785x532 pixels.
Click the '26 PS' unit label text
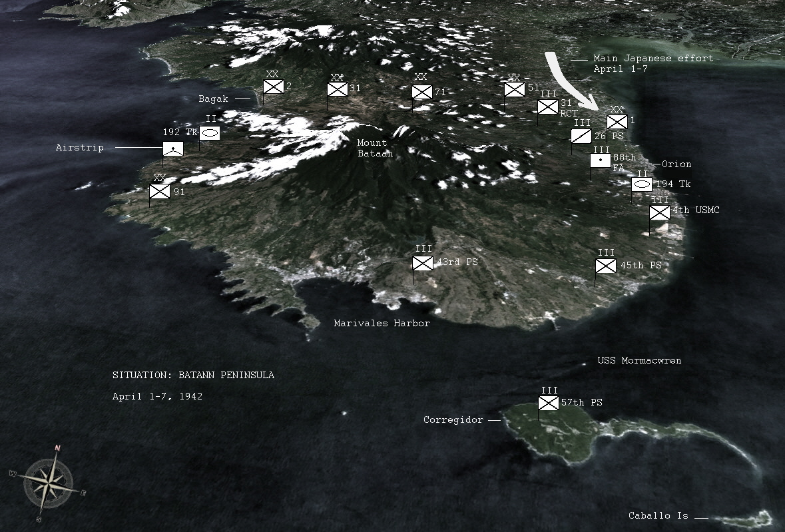[x=609, y=136]
